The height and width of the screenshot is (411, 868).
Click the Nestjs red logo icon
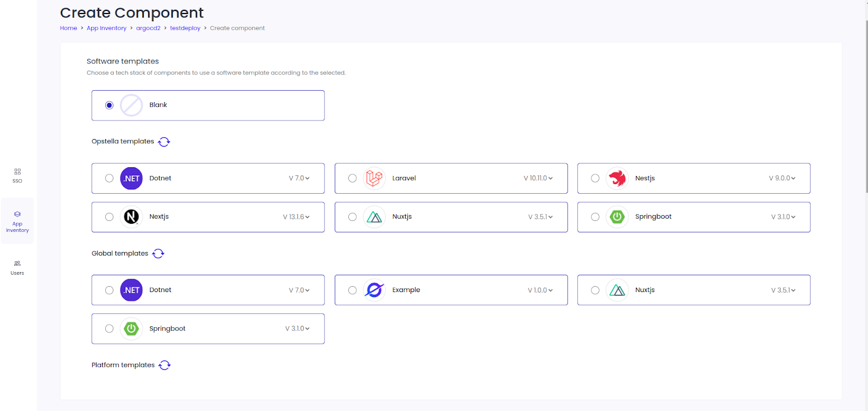[x=617, y=178]
